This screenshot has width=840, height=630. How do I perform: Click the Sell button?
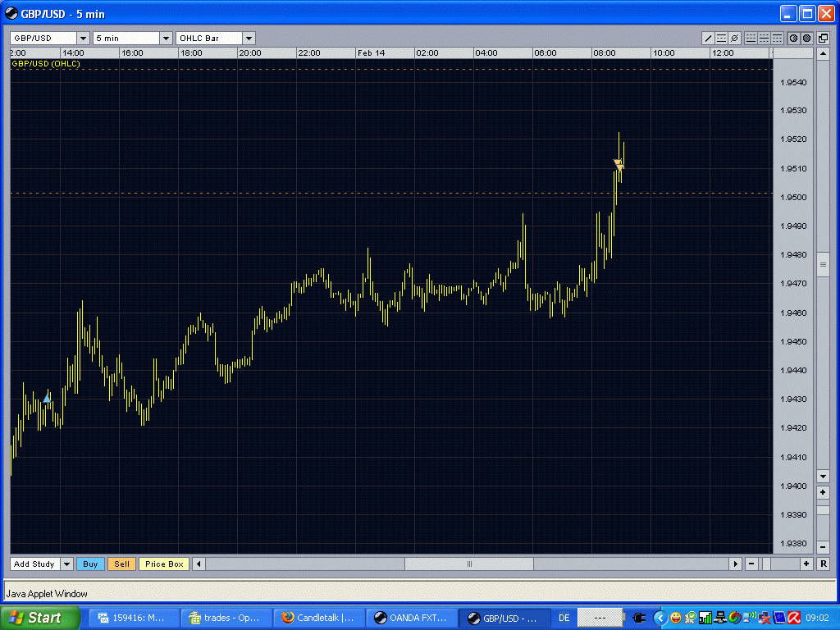click(x=121, y=564)
